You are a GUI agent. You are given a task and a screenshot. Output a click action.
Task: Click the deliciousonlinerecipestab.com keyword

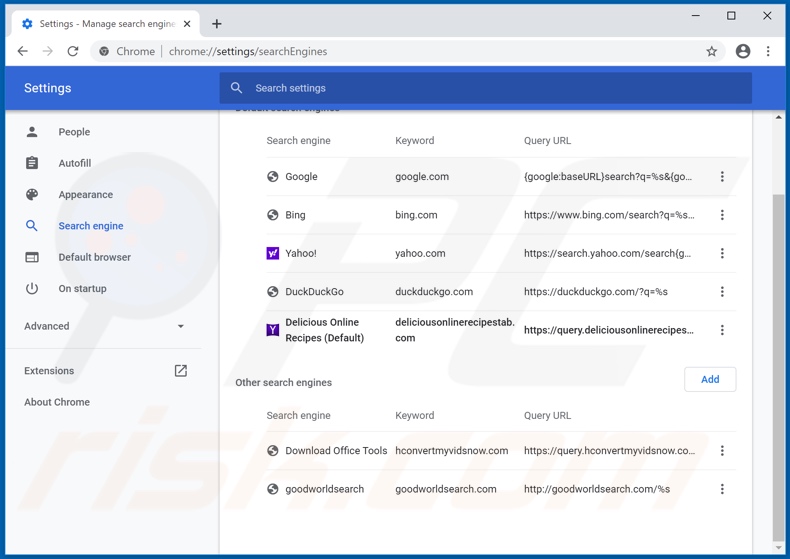[x=454, y=330]
